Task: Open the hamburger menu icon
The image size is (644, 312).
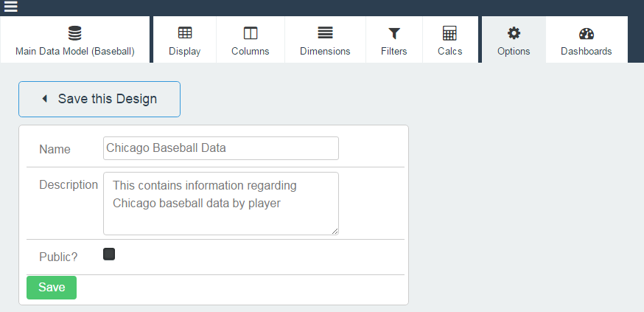Action: coord(10,6)
